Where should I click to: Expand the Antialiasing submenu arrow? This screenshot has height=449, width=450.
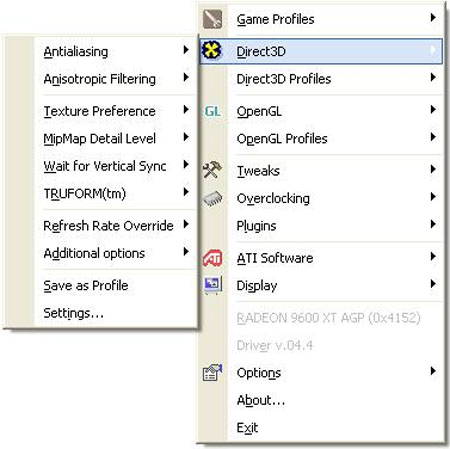point(186,50)
